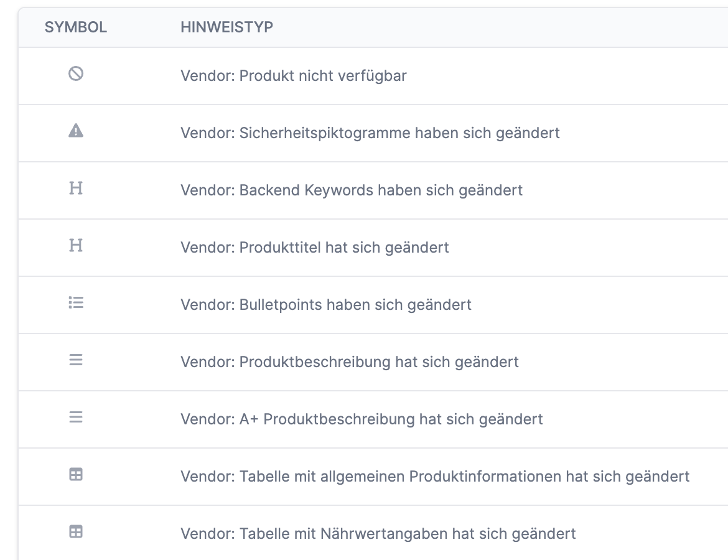Click the H icon next to Backend Keywords

(x=76, y=190)
